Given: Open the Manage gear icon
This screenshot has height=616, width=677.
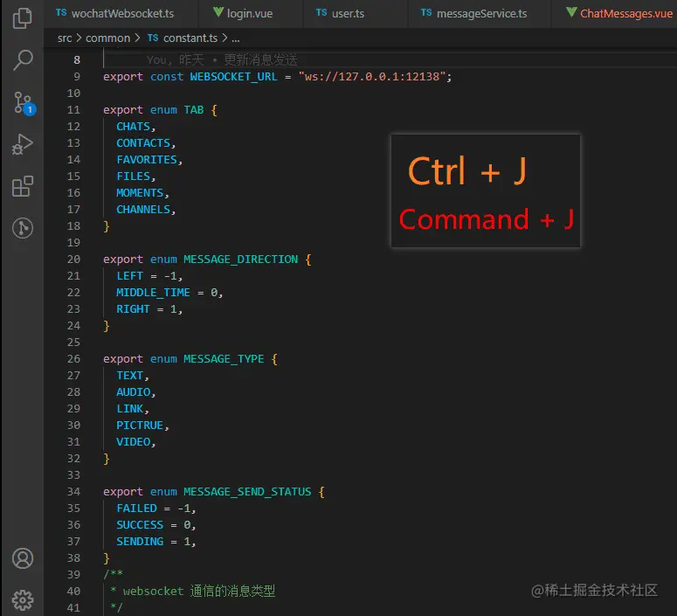Looking at the screenshot, I should tap(23, 599).
